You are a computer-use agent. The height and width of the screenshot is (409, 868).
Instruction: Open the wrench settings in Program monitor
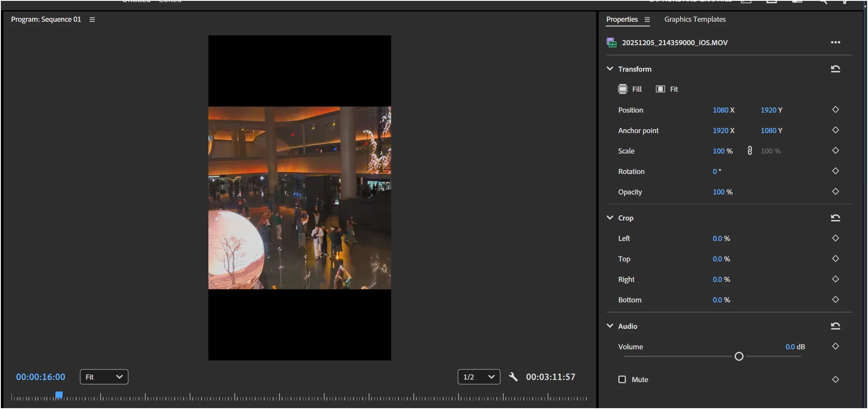tap(513, 377)
